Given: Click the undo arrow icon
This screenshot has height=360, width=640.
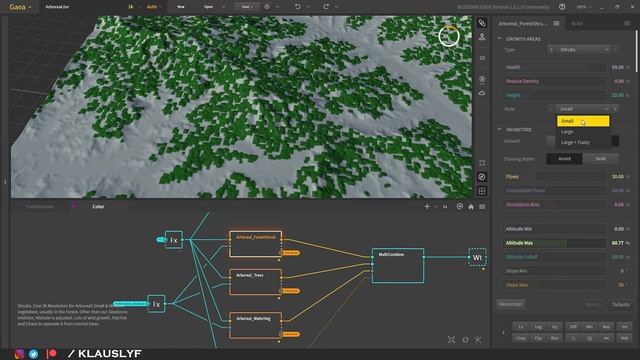Looking at the screenshot, I should (298, 7).
